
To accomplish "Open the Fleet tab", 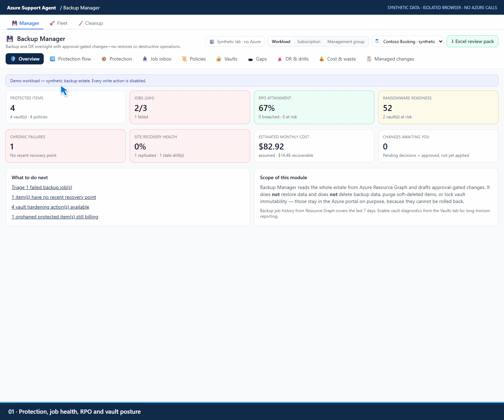I will tap(58, 23).
